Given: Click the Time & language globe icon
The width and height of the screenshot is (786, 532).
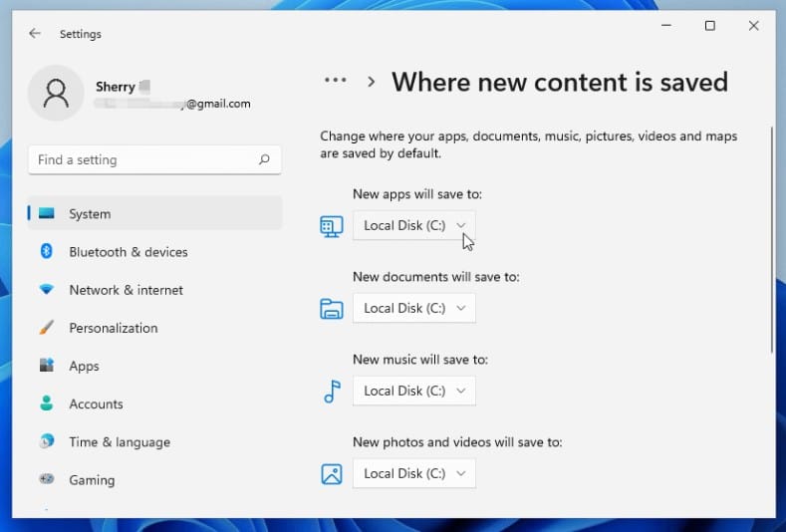Looking at the screenshot, I should pyautogui.click(x=46, y=441).
